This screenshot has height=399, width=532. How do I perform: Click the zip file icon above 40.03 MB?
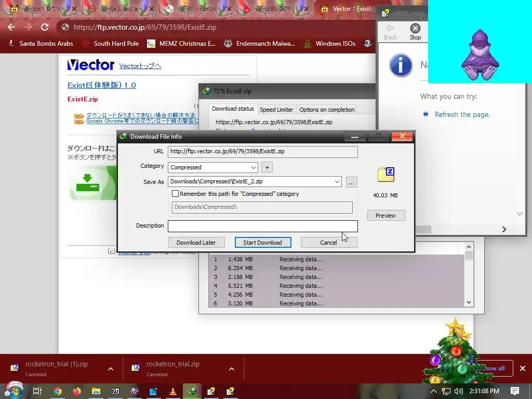(x=386, y=175)
